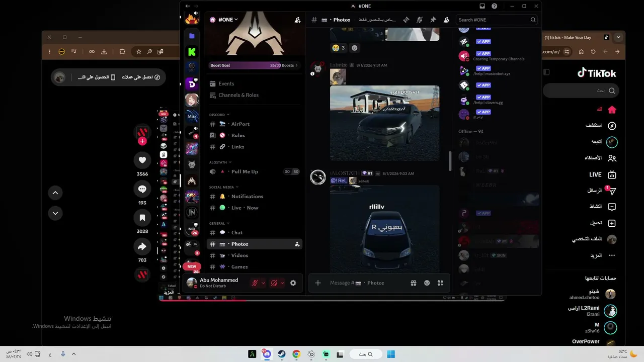Collapse the DISCORD channel category
Viewport: 644px width, 362px height.
tap(219, 115)
